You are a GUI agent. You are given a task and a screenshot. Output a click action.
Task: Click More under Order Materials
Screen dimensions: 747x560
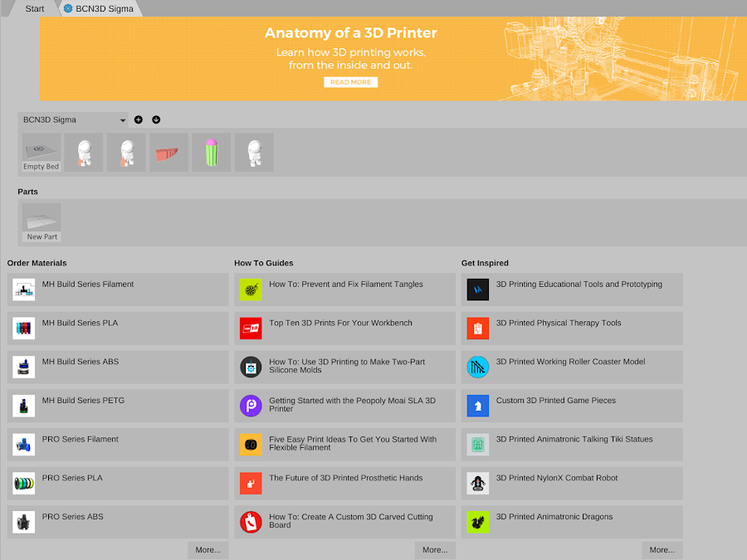pos(207,550)
